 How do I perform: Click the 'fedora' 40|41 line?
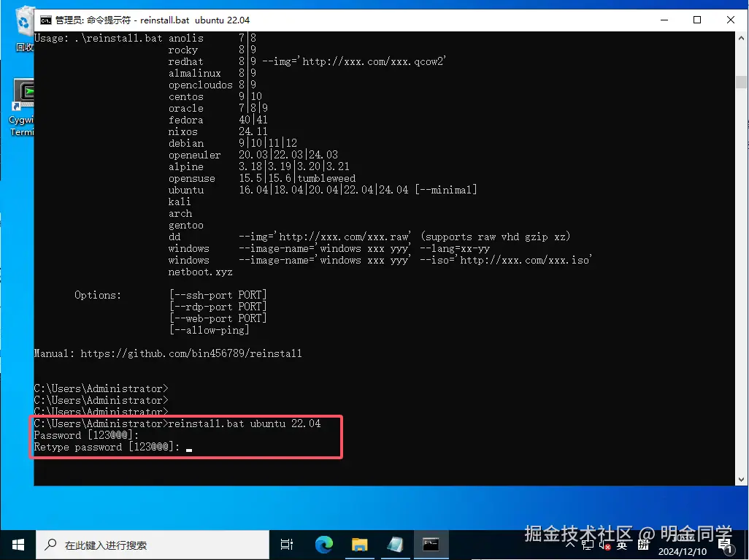pyautogui.click(x=218, y=120)
